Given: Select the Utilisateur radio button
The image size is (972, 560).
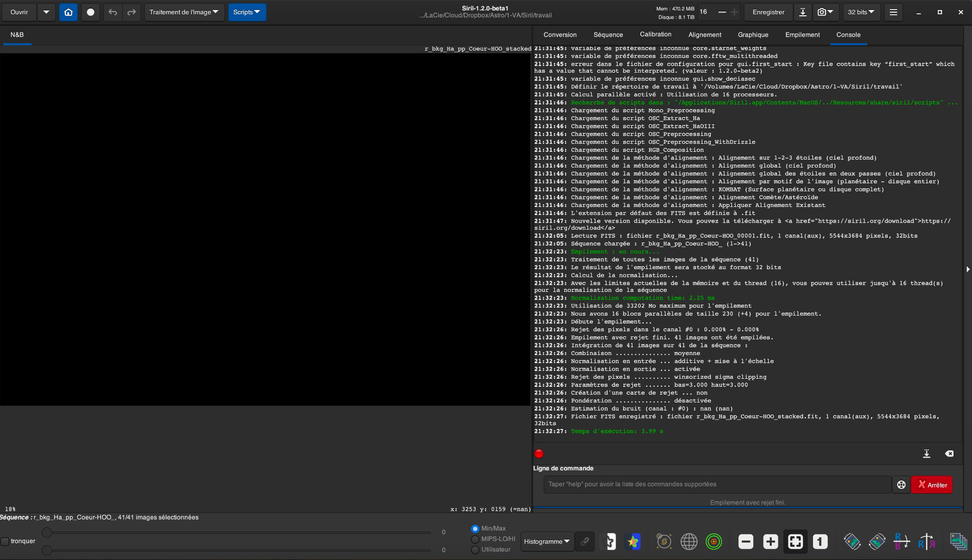Looking at the screenshot, I should (475, 550).
